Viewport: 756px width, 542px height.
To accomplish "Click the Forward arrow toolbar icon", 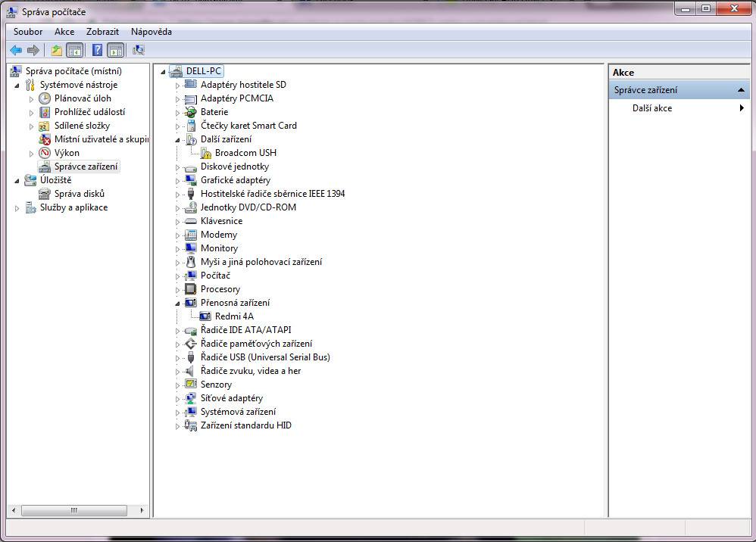I will [33, 50].
